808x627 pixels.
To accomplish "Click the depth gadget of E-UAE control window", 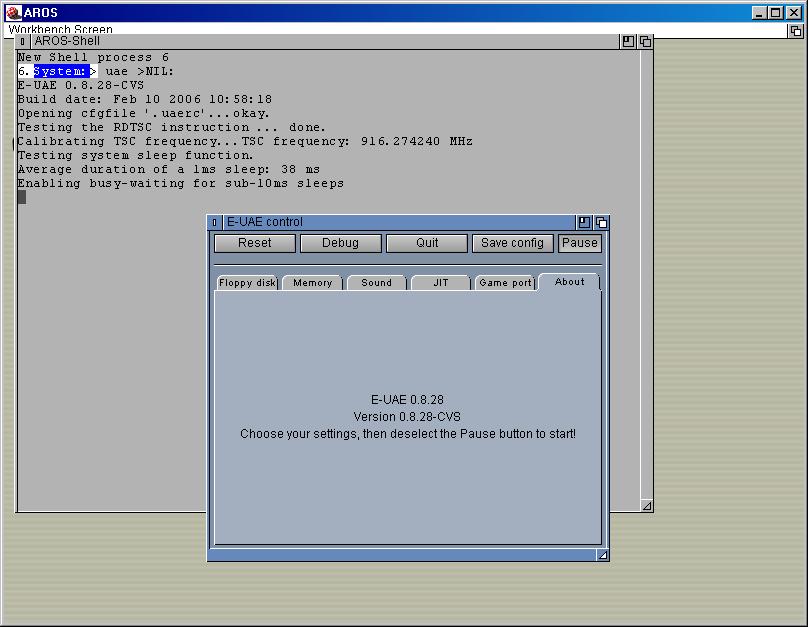I will pyautogui.click(x=601, y=222).
